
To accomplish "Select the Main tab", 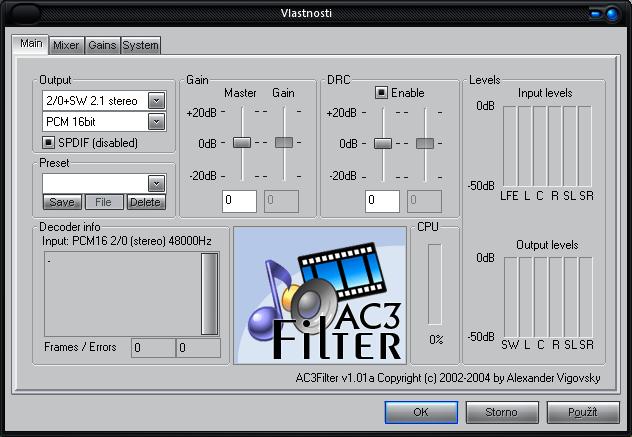I will coord(31,44).
